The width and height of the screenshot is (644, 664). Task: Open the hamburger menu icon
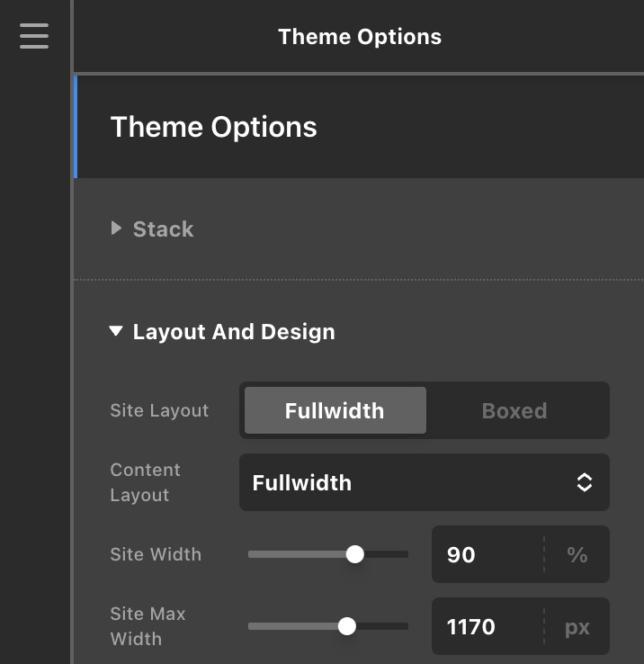point(33,36)
